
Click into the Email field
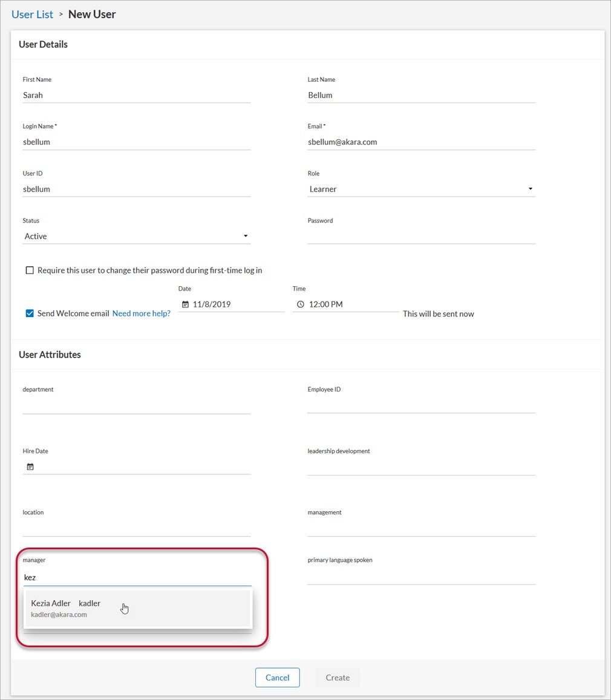pyautogui.click(x=421, y=142)
